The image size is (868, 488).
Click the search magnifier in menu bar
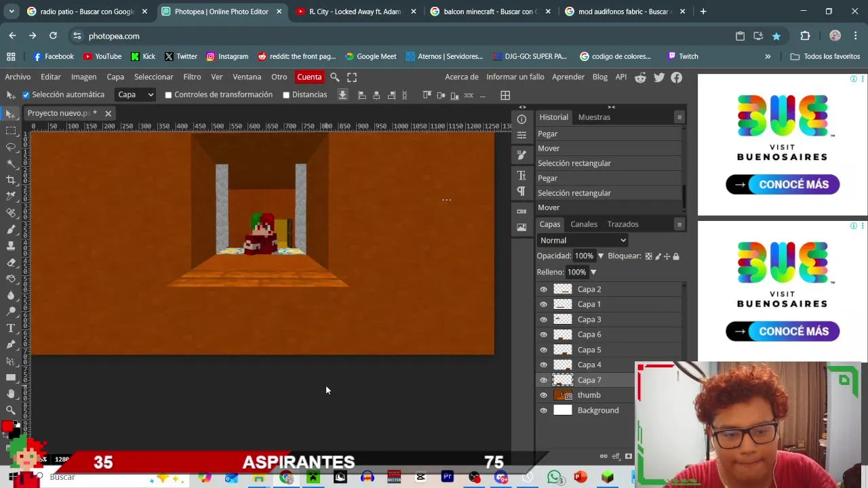tap(334, 77)
